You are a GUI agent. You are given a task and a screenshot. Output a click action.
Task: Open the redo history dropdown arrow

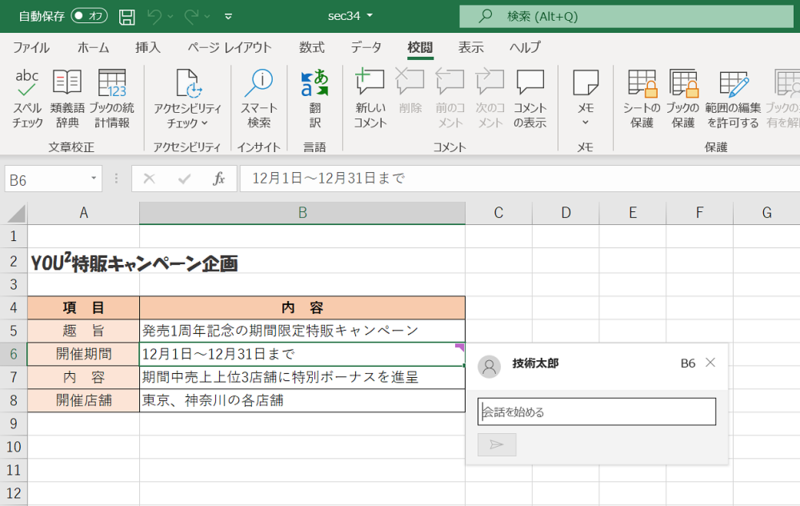207,17
